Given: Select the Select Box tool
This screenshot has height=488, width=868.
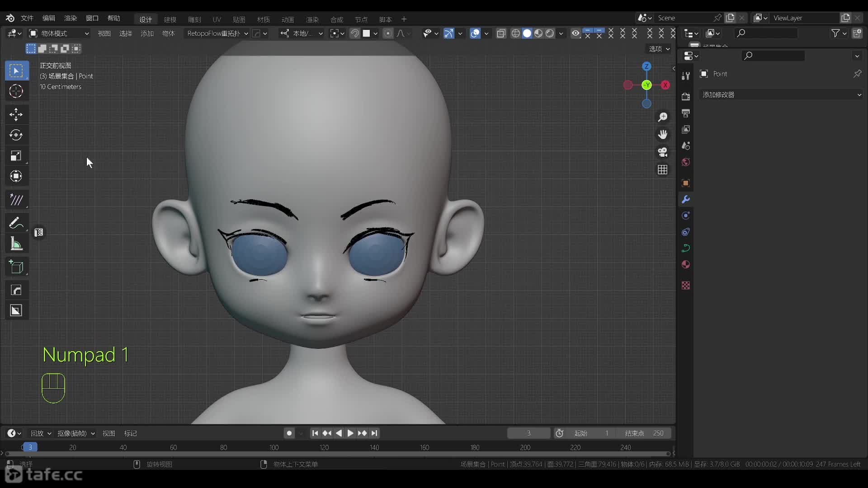Looking at the screenshot, I should 16,71.
